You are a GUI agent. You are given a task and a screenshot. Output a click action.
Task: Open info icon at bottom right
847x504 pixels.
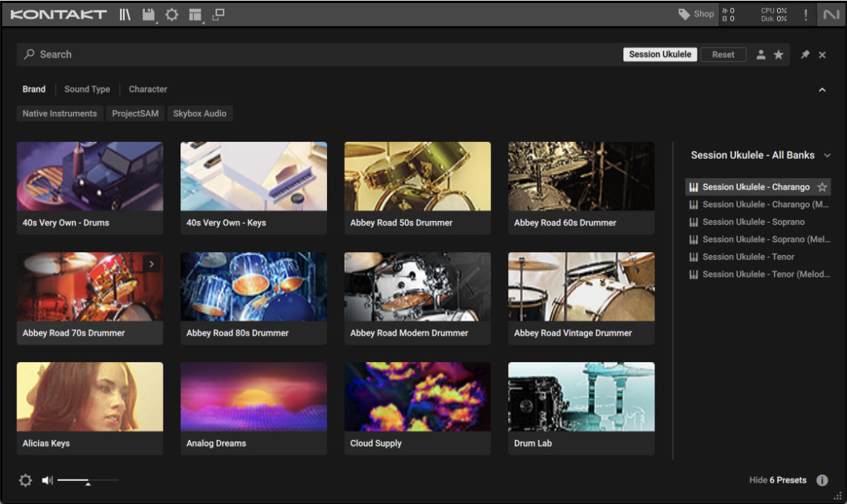coord(822,480)
